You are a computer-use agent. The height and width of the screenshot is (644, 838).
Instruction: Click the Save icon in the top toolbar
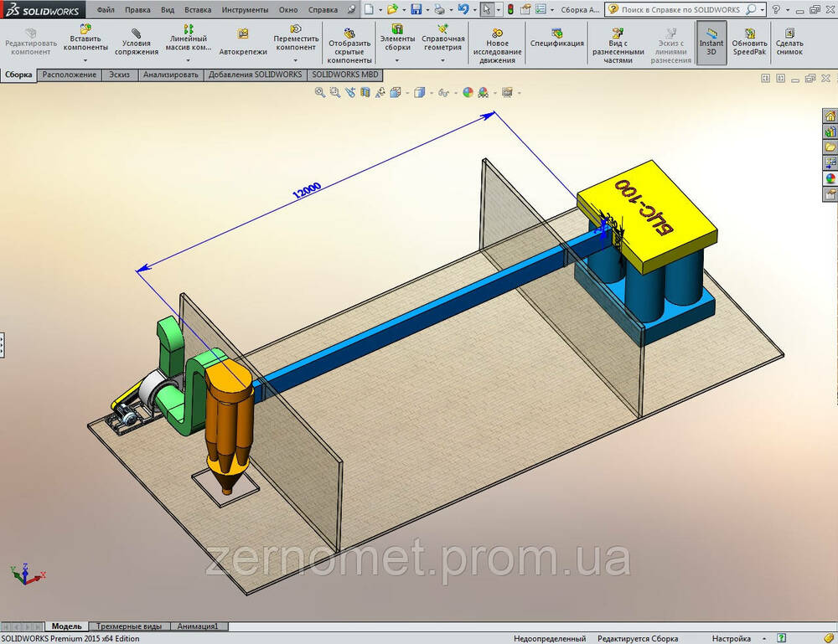[416, 9]
